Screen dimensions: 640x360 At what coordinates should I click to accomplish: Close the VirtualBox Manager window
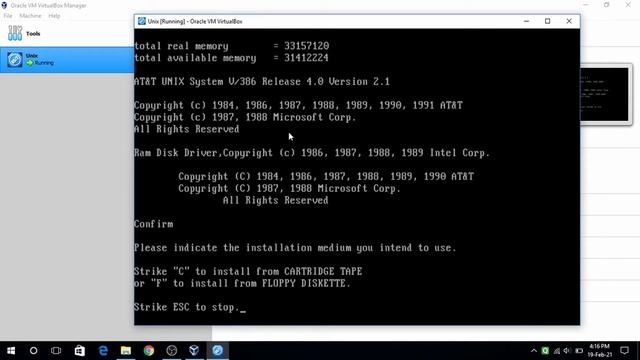click(628, 5)
